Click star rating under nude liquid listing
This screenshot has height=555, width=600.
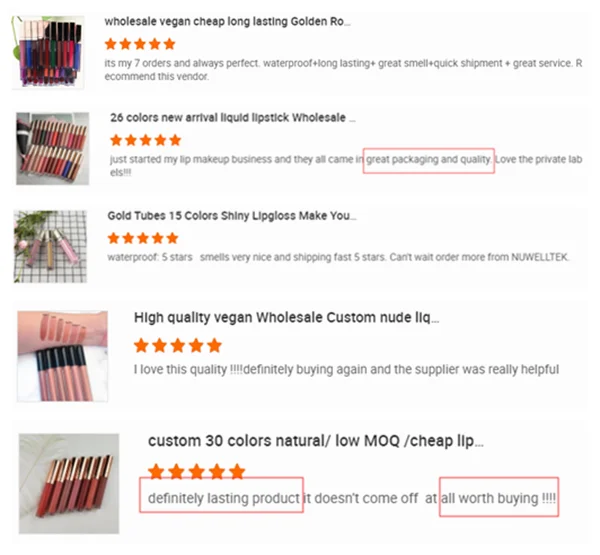pyautogui.click(x=178, y=345)
